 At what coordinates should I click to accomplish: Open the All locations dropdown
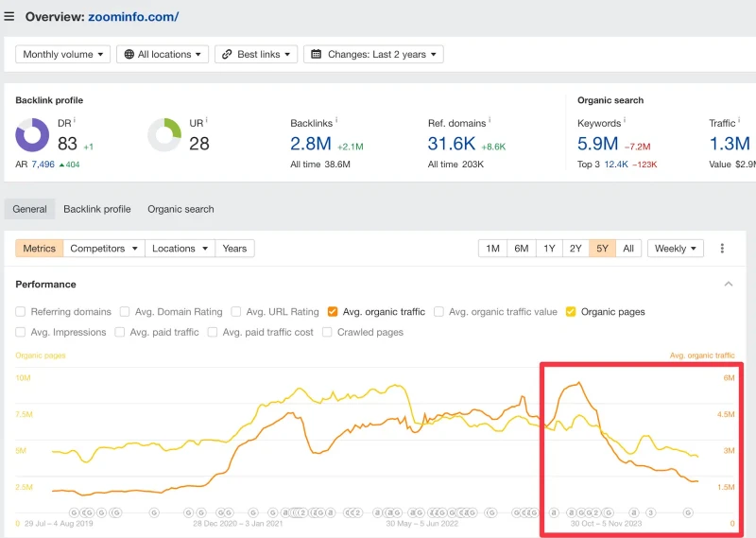pos(163,54)
